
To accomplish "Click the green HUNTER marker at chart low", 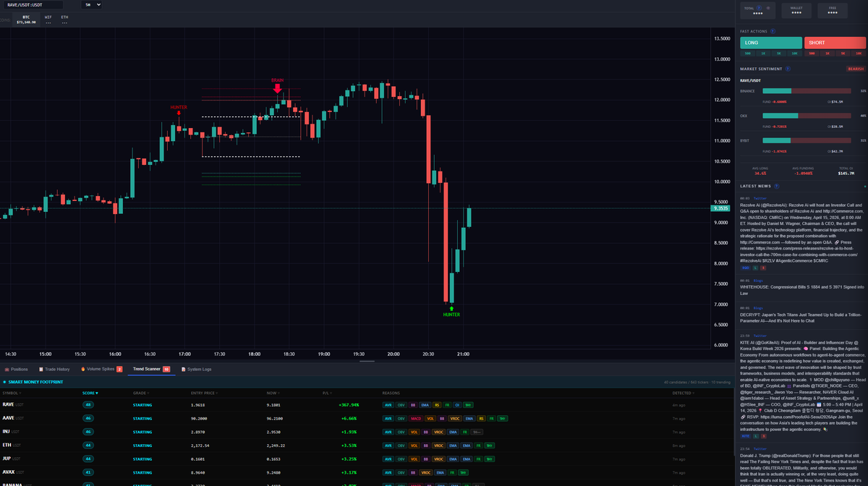I will coord(451,312).
